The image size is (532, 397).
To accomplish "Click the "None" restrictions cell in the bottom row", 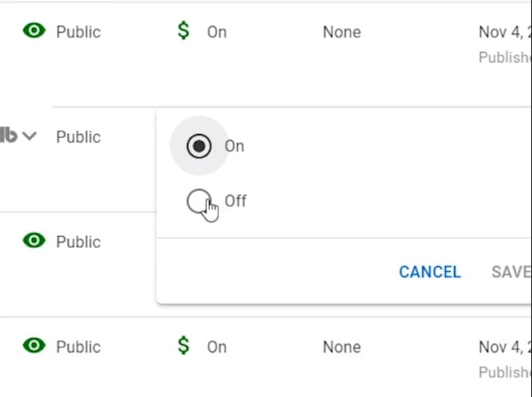I will pos(341,347).
